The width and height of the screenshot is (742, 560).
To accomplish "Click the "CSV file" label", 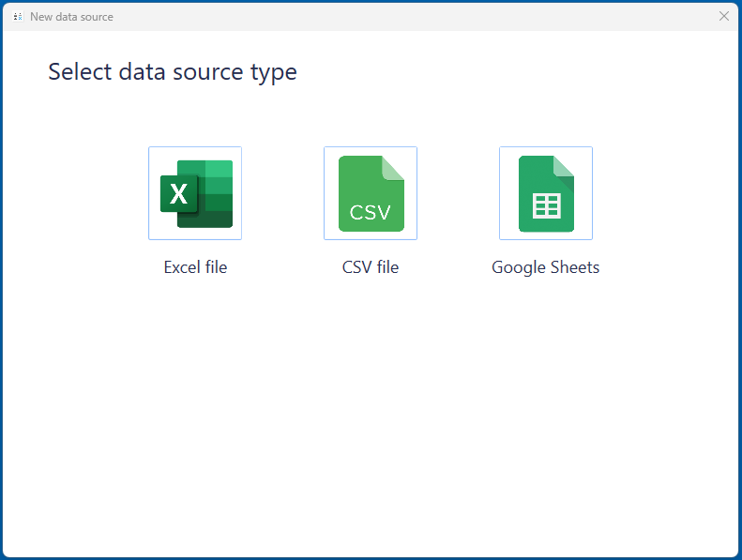I will 371,267.
